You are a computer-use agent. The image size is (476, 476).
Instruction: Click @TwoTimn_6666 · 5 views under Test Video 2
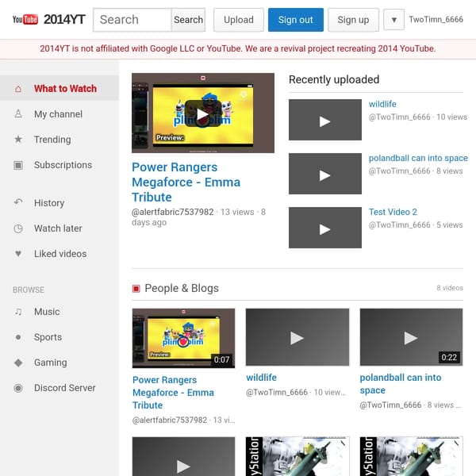416,225
